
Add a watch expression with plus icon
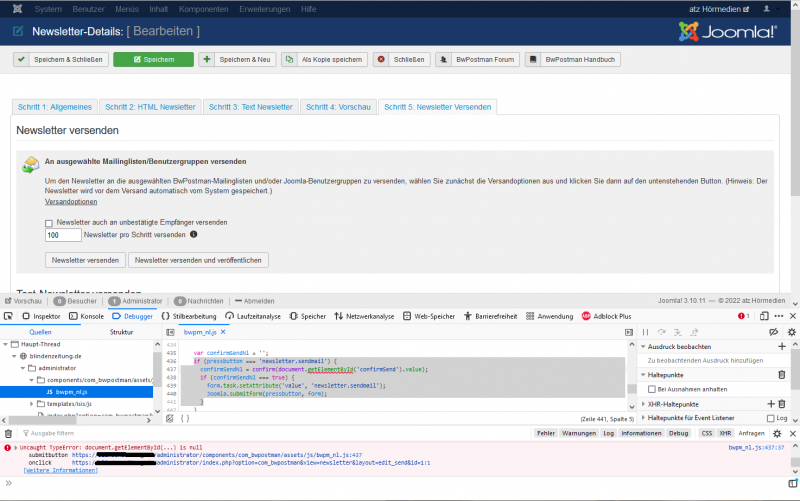coord(782,346)
